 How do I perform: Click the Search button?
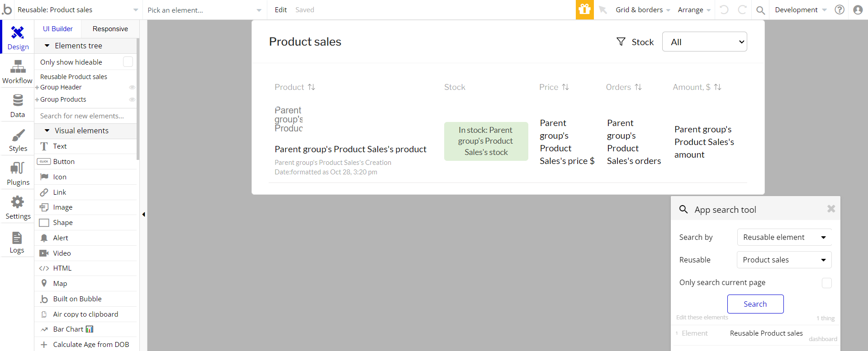coord(755,304)
